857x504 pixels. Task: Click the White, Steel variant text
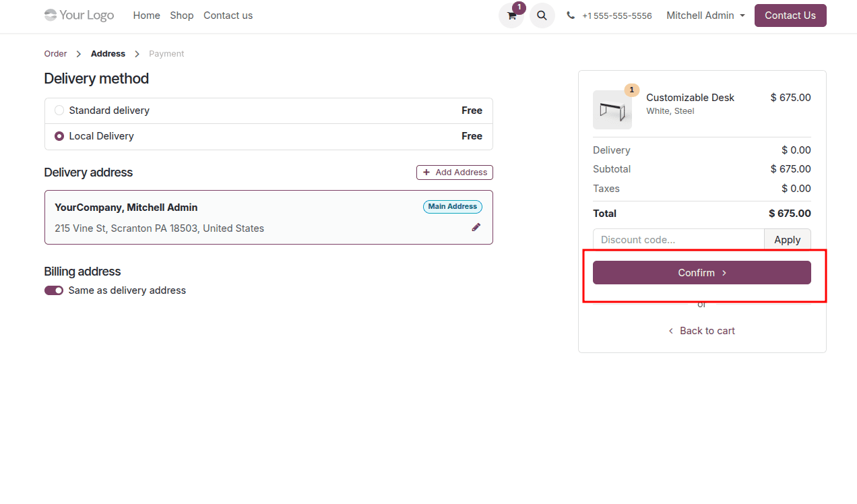670,111
